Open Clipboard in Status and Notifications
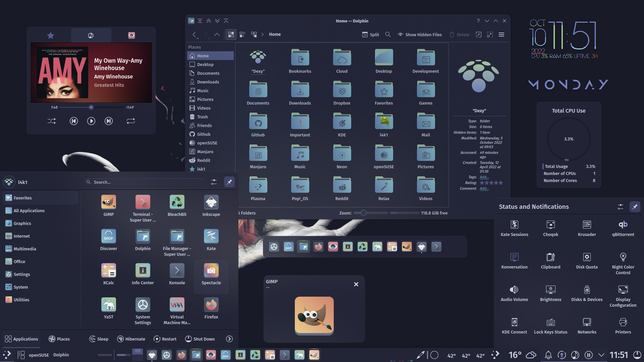Image resolution: width=644 pixels, height=362 pixels. click(x=551, y=261)
